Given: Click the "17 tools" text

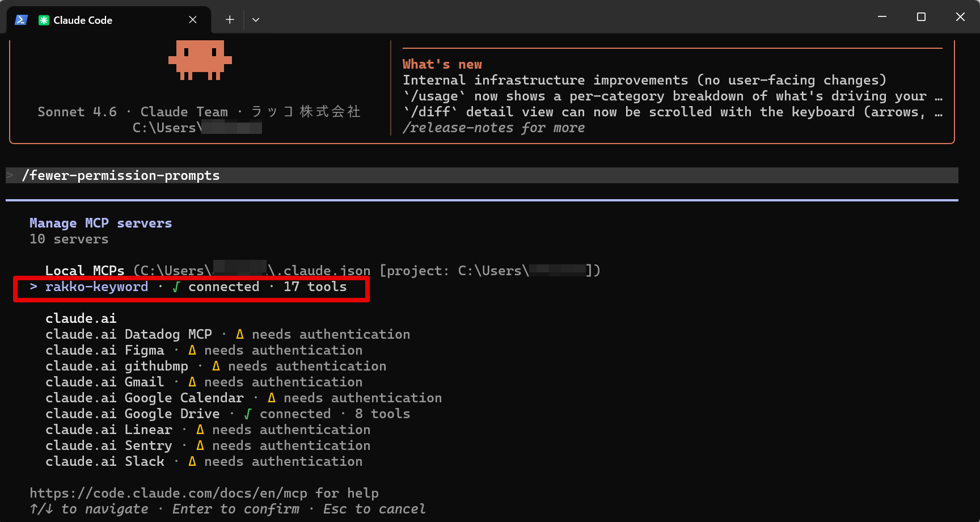Looking at the screenshot, I should (x=315, y=287).
